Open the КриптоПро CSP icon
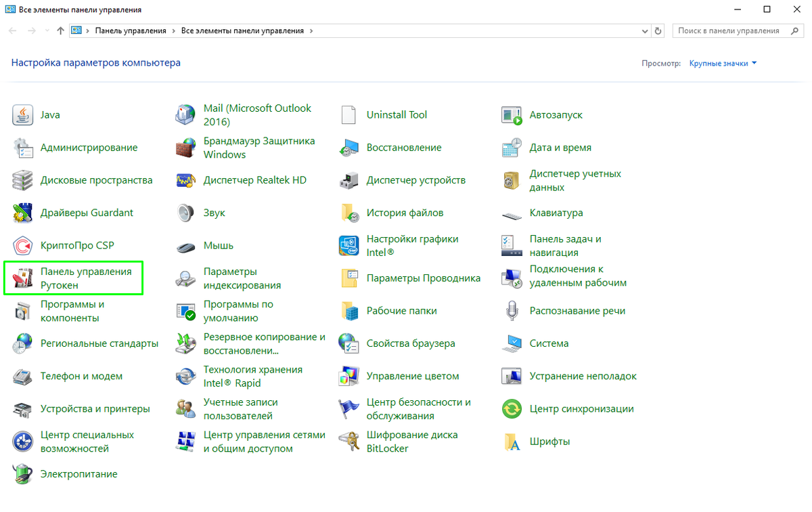The image size is (812, 512). coord(23,245)
